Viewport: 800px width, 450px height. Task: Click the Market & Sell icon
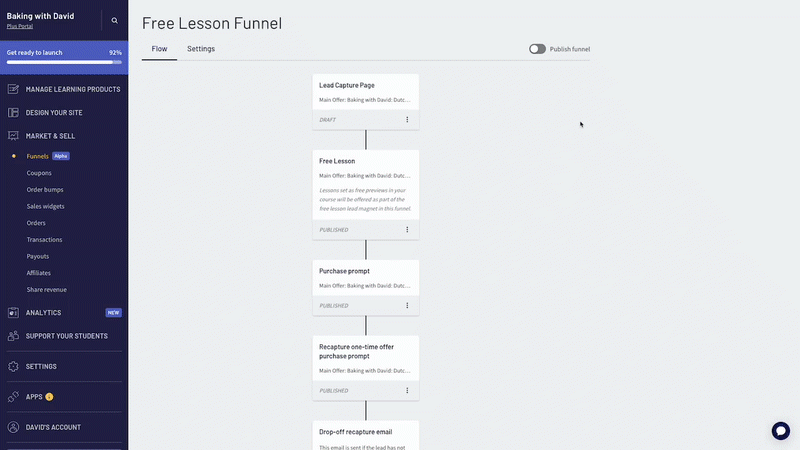(x=13, y=136)
